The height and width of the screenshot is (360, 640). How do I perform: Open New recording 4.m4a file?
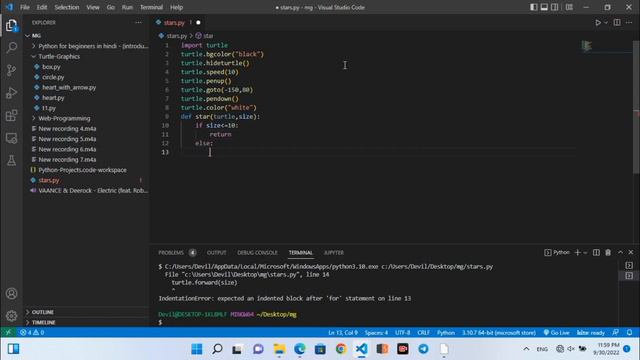pyautogui.click(x=67, y=129)
